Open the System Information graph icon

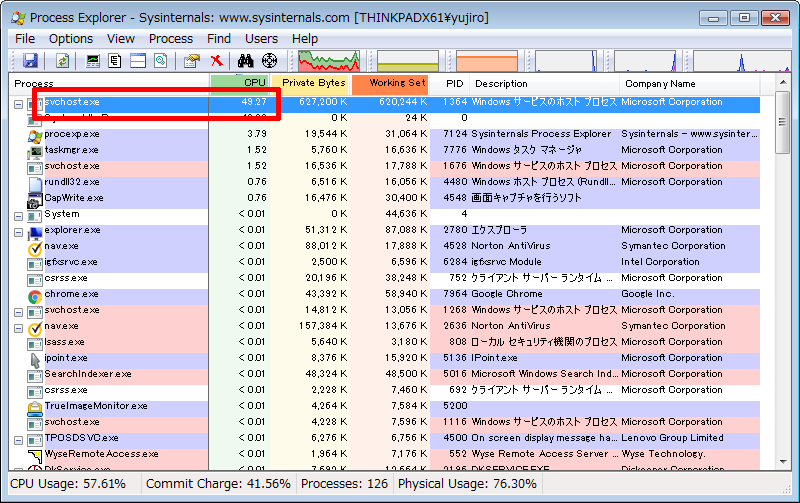click(x=93, y=61)
